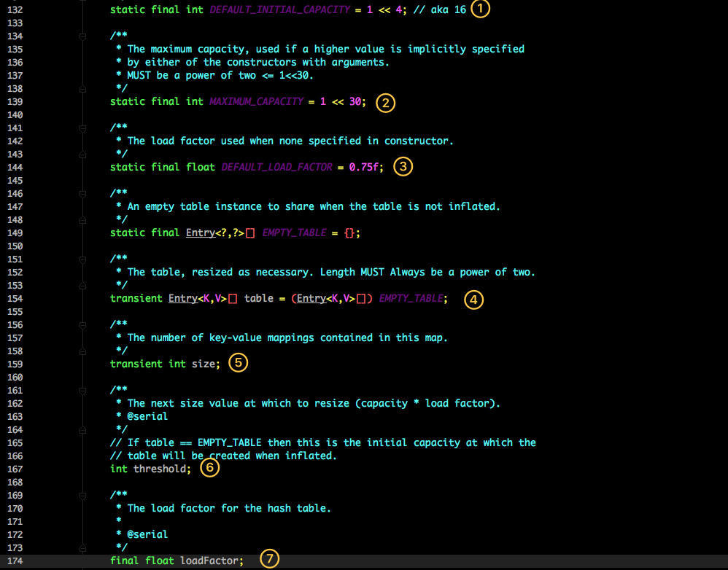
Task: Click comment 'MUST be a power of two <= 1<<30.'
Action: point(220,75)
